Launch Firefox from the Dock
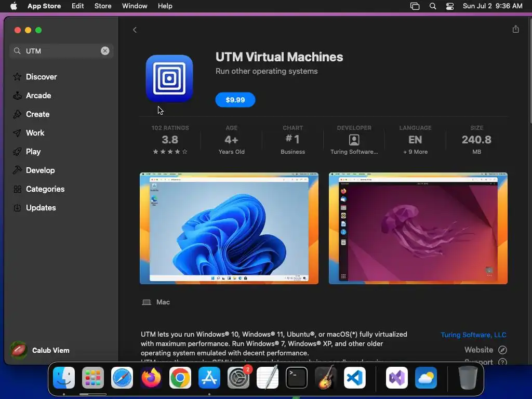The image size is (532, 399). pyautogui.click(x=151, y=378)
